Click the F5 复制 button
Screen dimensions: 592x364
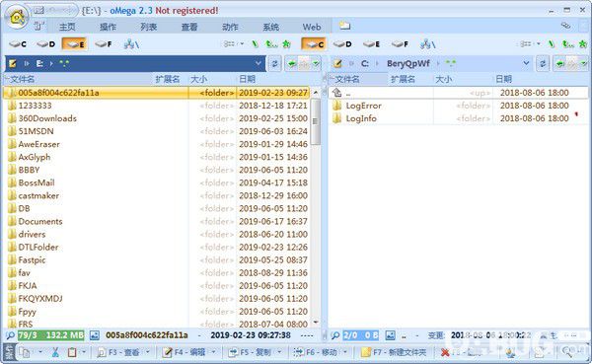251,352
